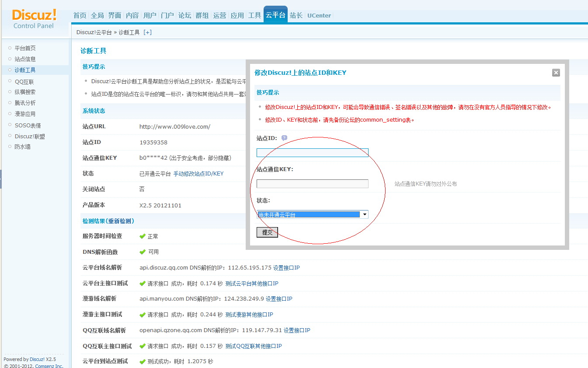588x368 pixels.
Task: Open SOSO表情 in the sidebar
Action: (28, 125)
